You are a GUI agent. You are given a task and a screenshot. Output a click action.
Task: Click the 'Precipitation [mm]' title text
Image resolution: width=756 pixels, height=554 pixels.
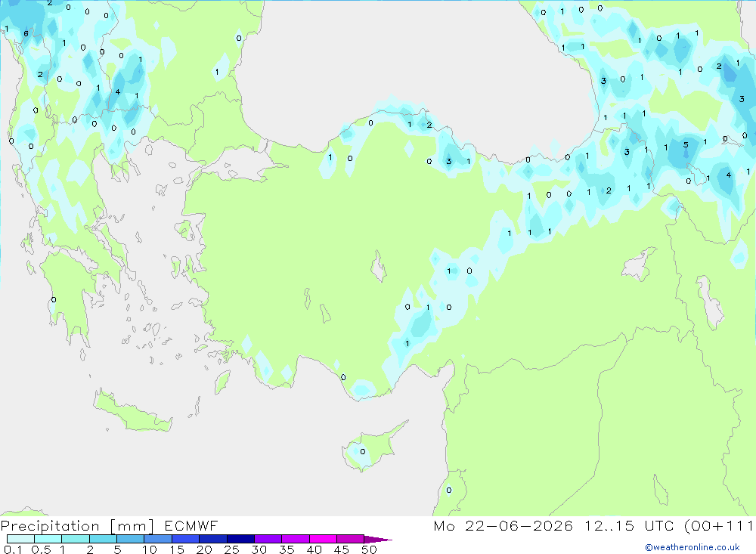pyautogui.click(x=77, y=526)
